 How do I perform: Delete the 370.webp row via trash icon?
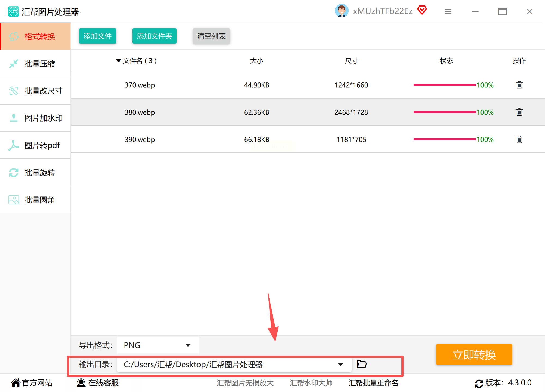pyautogui.click(x=519, y=85)
